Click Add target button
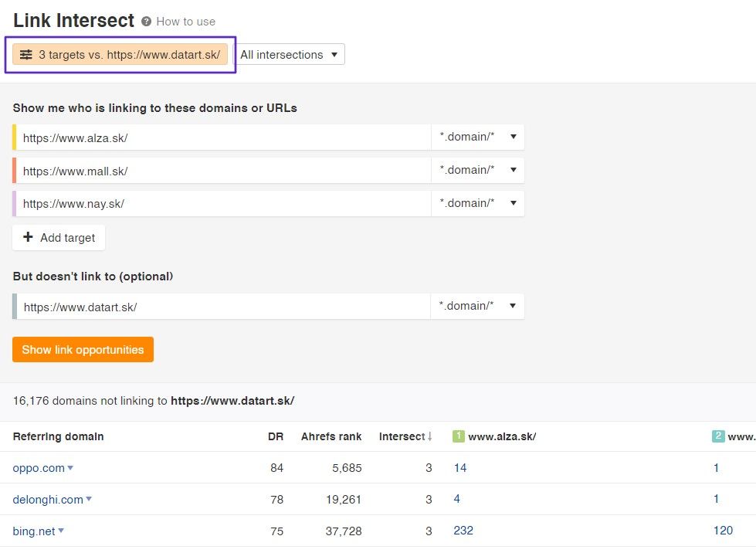 coord(59,238)
